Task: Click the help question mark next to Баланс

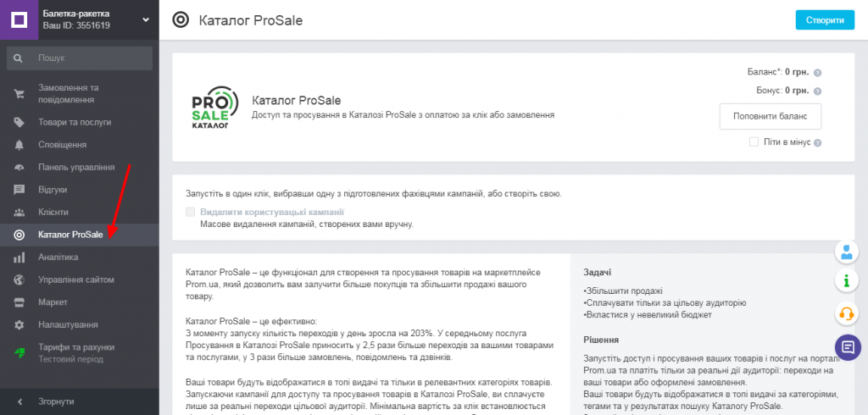Action: pyautogui.click(x=818, y=73)
